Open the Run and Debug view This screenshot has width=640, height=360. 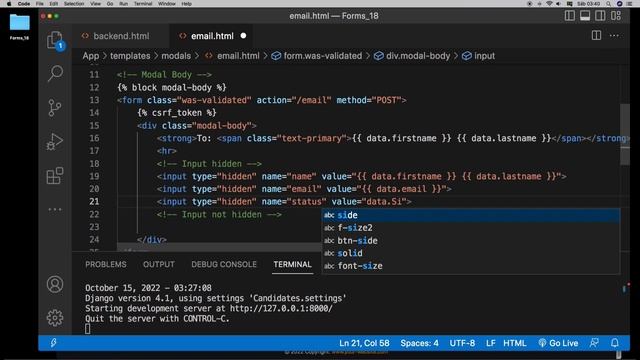tap(55, 142)
